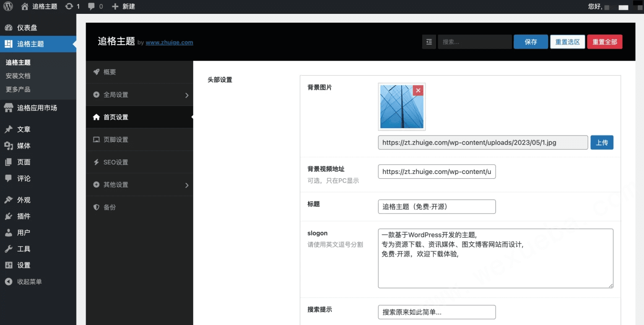This screenshot has height=325, width=644.
Task: Remove the background image with red X
Action: point(418,91)
